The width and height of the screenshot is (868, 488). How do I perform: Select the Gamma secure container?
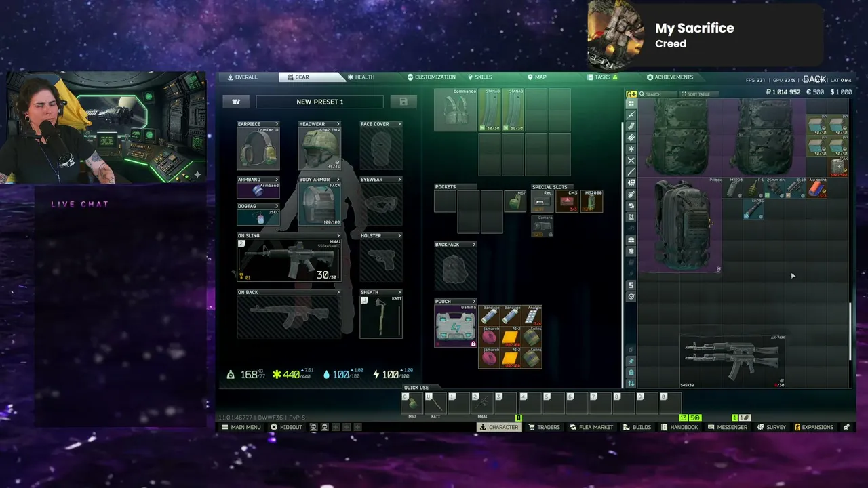tap(455, 326)
